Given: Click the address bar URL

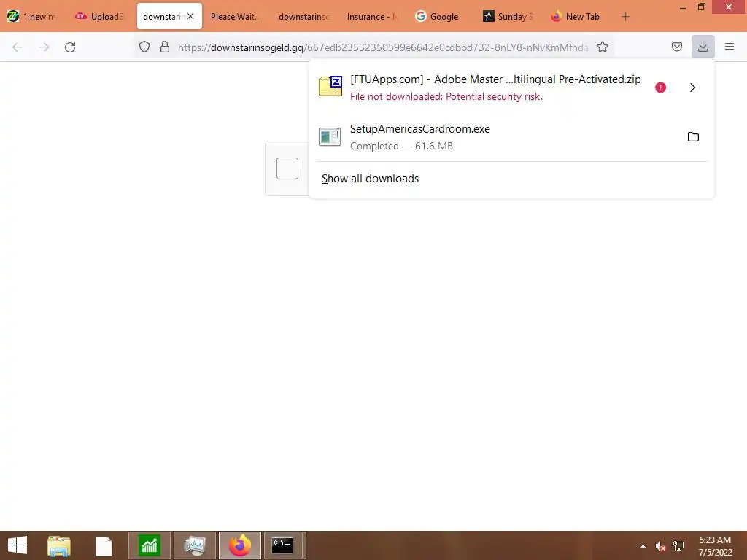Looking at the screenshot, I should coord(383,47).
